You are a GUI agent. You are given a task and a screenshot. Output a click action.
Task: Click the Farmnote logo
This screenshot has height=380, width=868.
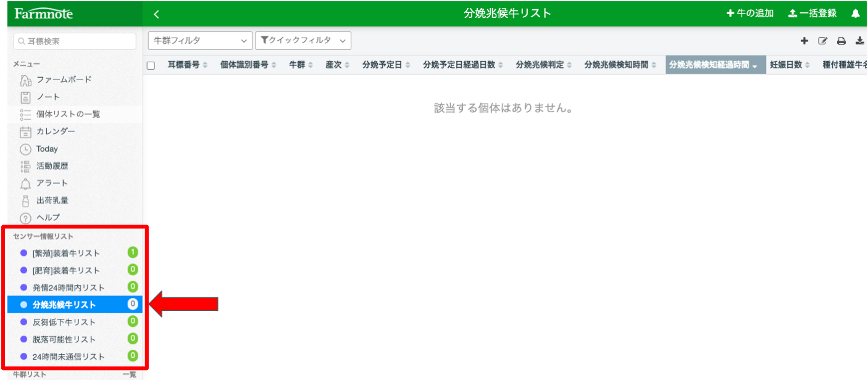click(x=44, y=14)
